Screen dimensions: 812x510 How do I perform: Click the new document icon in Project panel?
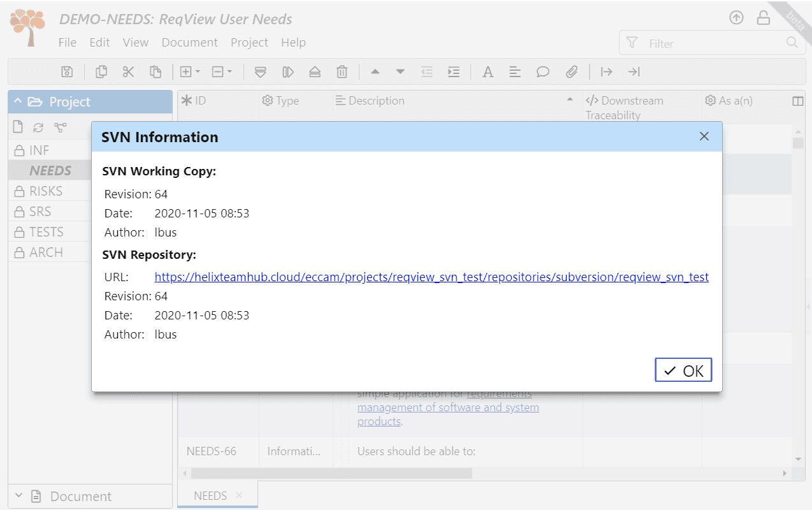click(17, 126)
